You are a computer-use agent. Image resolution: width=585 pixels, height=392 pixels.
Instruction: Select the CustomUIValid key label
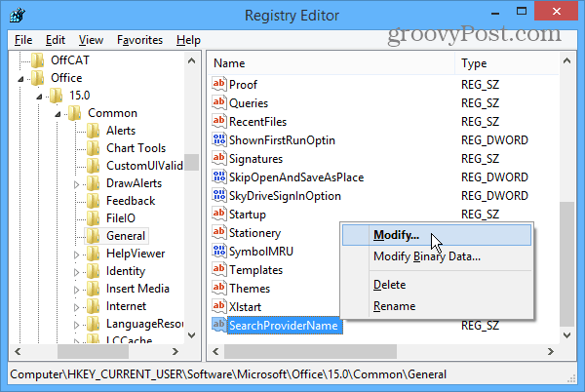[144, 166]
